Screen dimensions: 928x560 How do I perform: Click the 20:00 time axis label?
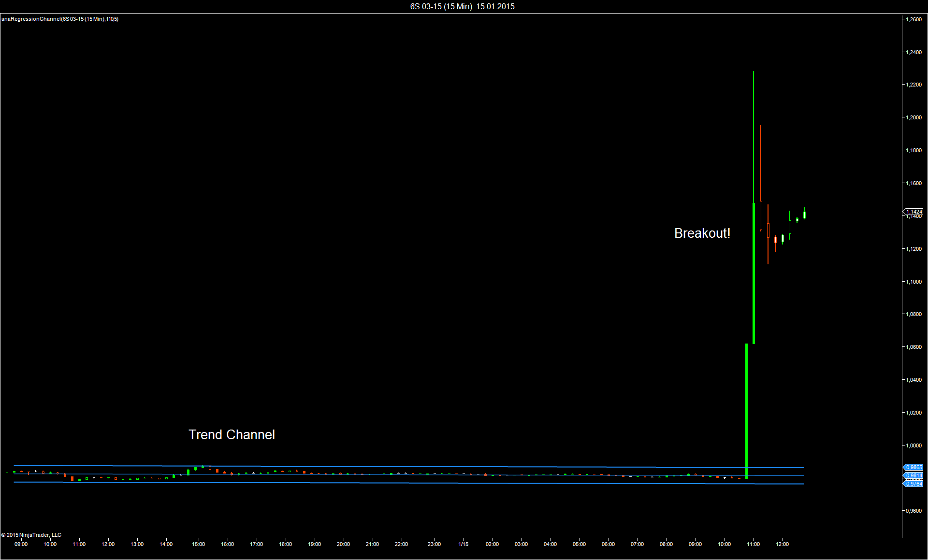pyautogui.click(x=344, y=544)
